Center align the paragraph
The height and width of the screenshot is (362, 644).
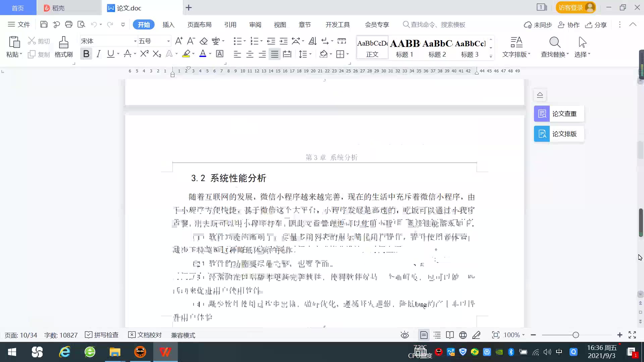tap(250, 54)
